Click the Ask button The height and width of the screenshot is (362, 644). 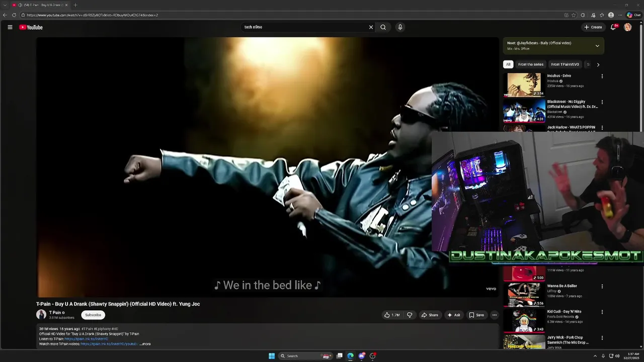click(x=453, y=315)
